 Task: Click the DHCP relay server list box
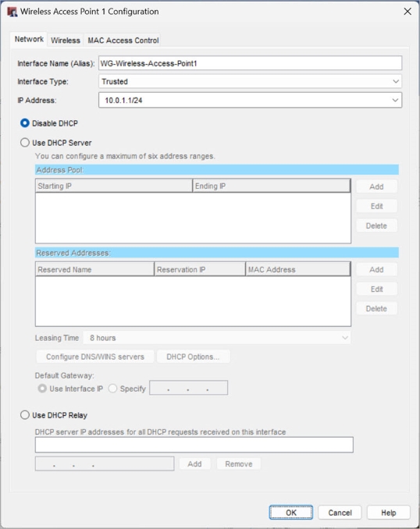[x=194, y=445]
